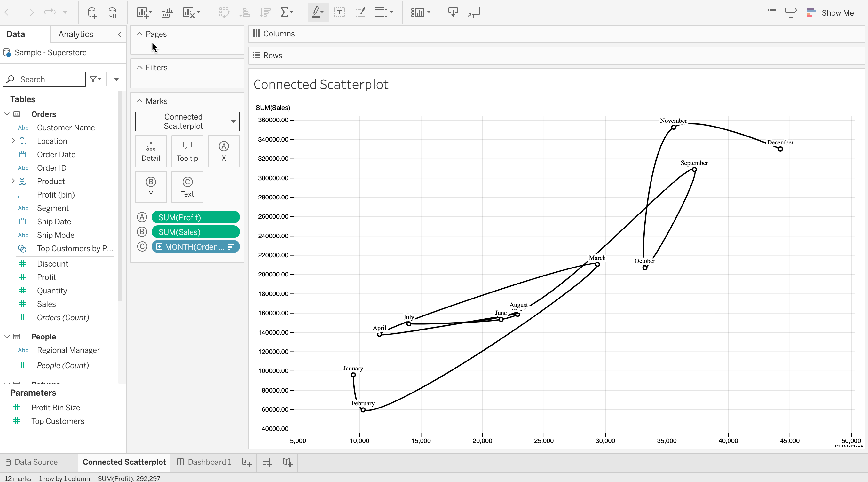
Task: Toggle the mark labels toolbar button
Action: tap(339, 12)
